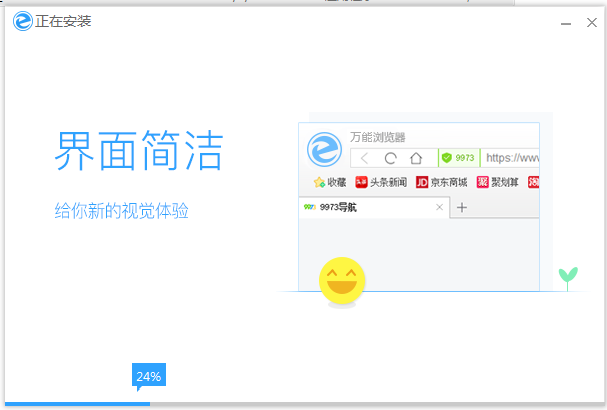
Task: Click the 头条新闻 bookmark
Action: pyautogui.click(x=381, y=182)
